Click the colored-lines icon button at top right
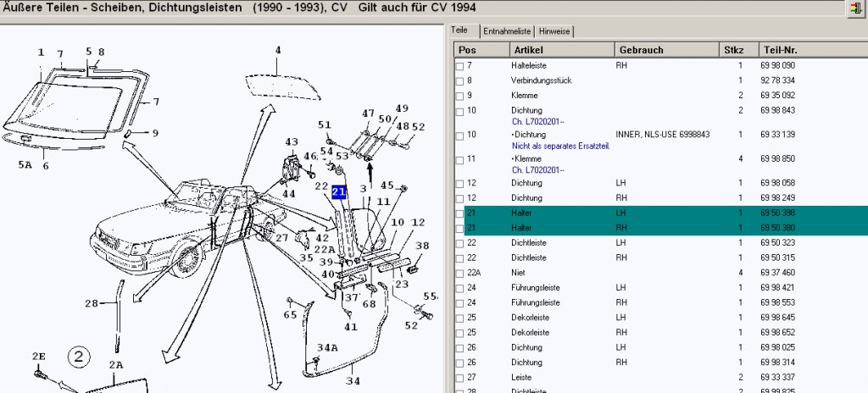This screenshot has width=868, height=393. coord(855,8)
